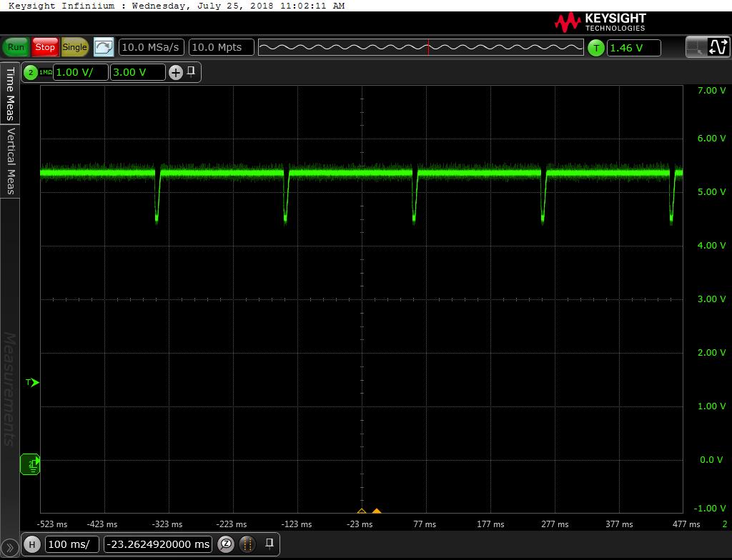Click the orange dotted horizontal reference icon

point(247,544)
